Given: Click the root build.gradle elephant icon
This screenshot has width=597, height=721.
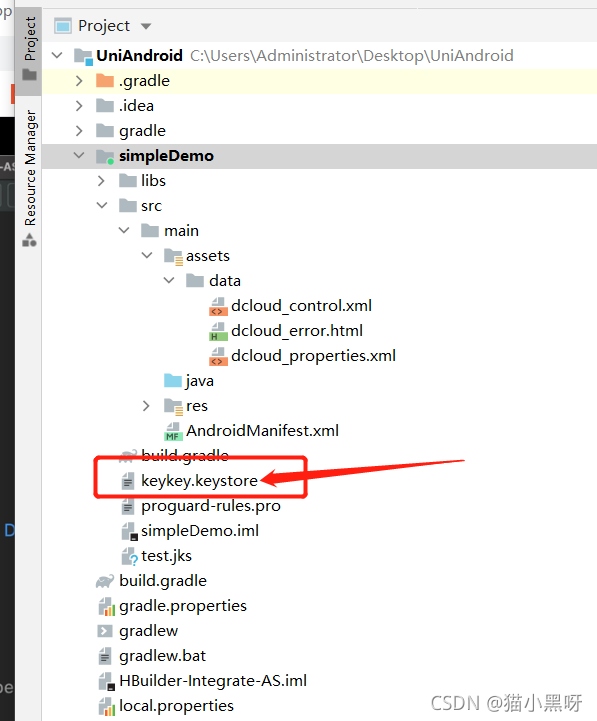Looking at the screenshot, I should pos(105,581).
